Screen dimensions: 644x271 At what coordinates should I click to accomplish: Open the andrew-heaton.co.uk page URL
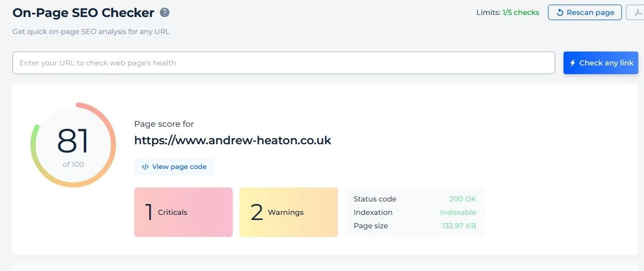[233, 140]
